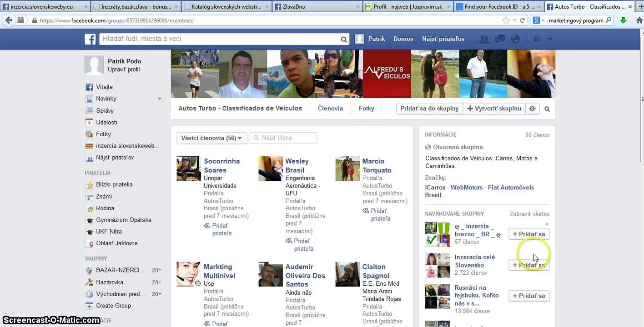The image size is (644, 327).
Task: Join the Rusnáci na fejsbuku group
Action: coord(528,296)
